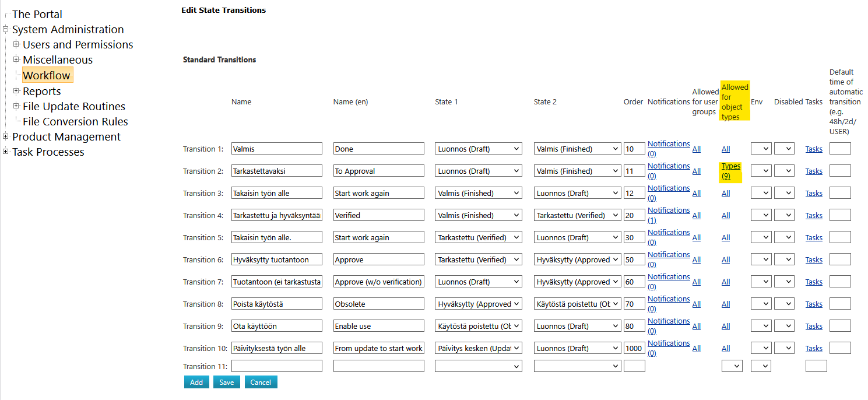Open The Portal tree item
Viewport: 868px width, 400px height.
(37, 14)
